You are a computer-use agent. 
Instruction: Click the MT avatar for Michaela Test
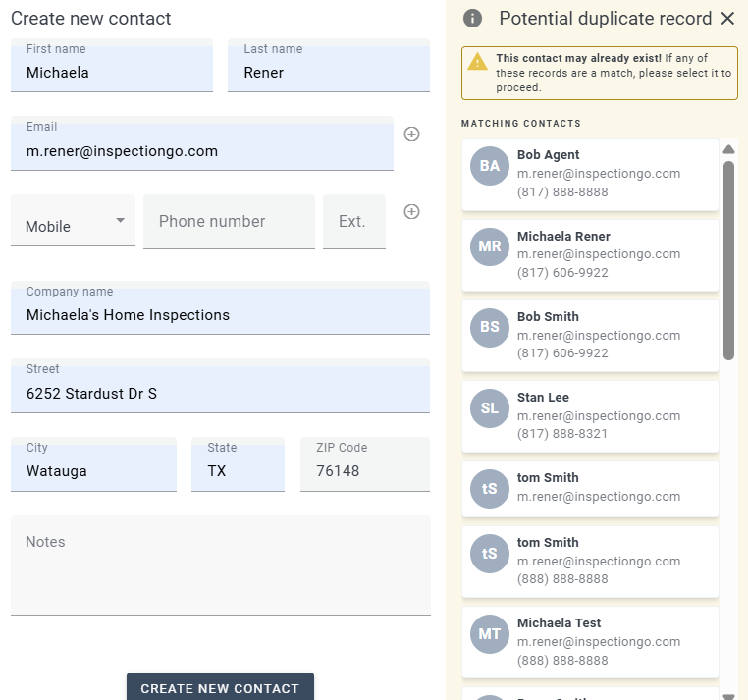click(x=490, y=634)
